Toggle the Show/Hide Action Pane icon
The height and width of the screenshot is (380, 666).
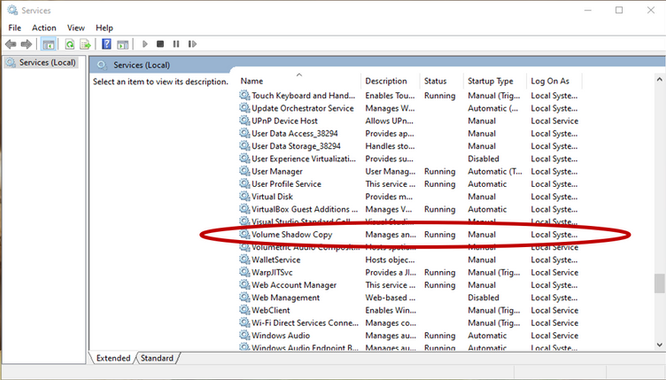pyautogui.click(x=123, y=44)
